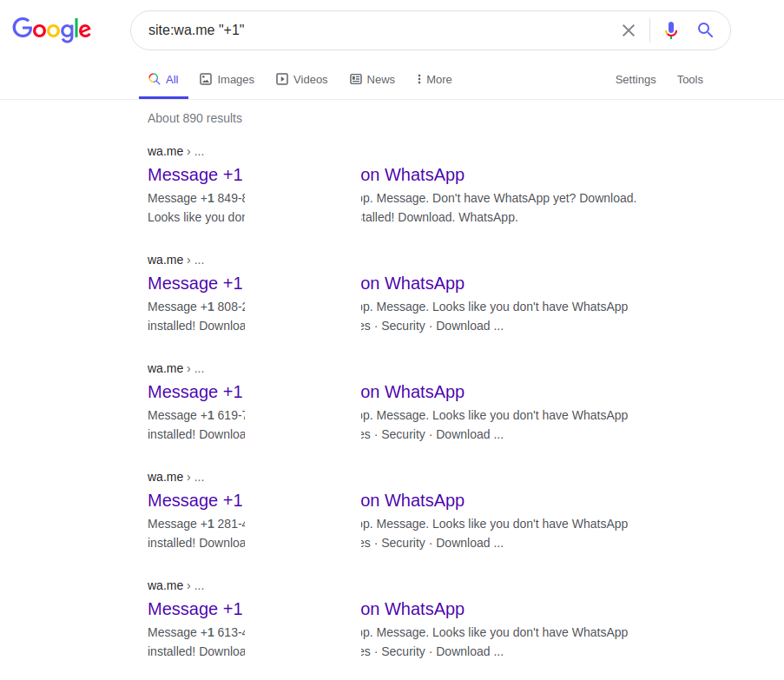Open the Settings menu

pyautogui.click(x=636, y=79)
